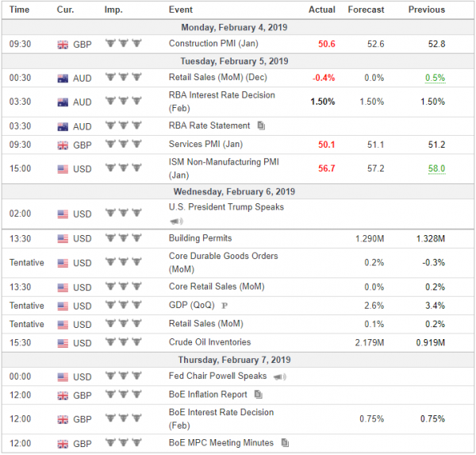
Task: Click the US flag in President Trump Speaks row
Action: pos(63,214)
